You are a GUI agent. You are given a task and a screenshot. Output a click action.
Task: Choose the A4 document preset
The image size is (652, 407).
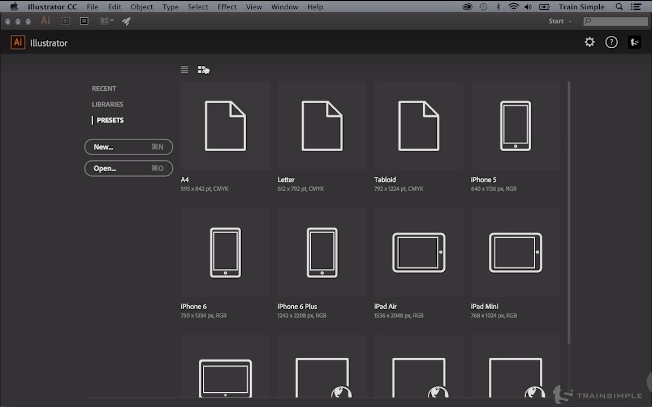click(225, 127)
